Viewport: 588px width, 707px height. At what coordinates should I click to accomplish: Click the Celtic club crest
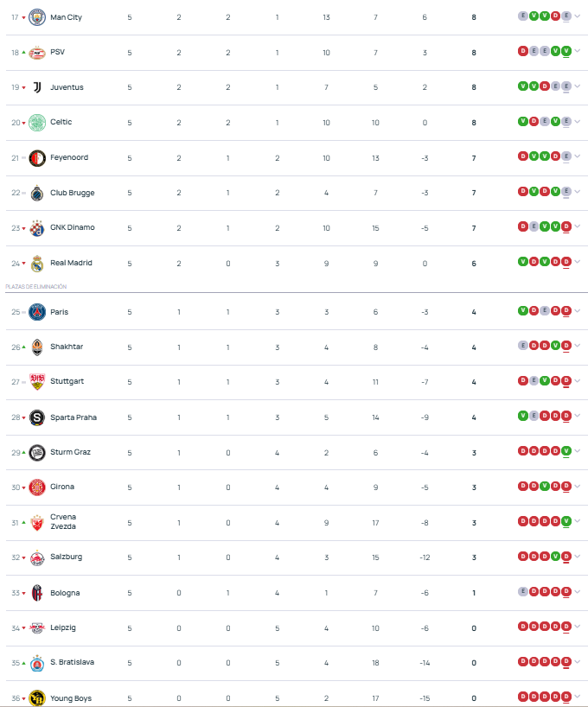click(37, 123)
